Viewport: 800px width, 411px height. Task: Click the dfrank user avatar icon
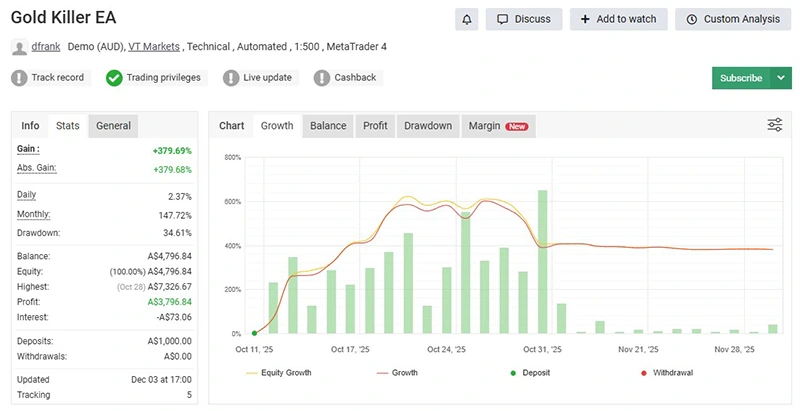19,47
